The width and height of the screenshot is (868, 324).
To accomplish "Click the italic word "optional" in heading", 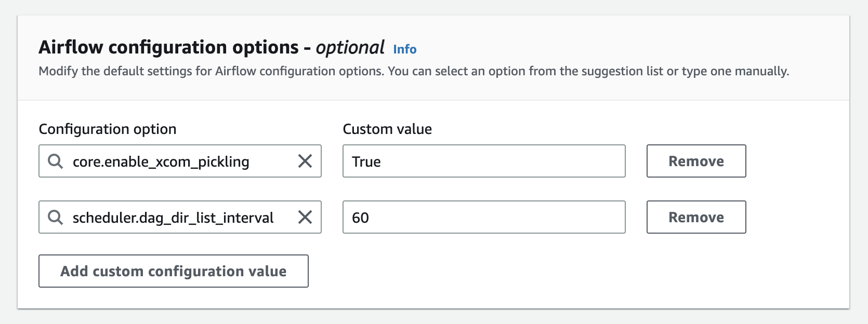I will point(350,47).
